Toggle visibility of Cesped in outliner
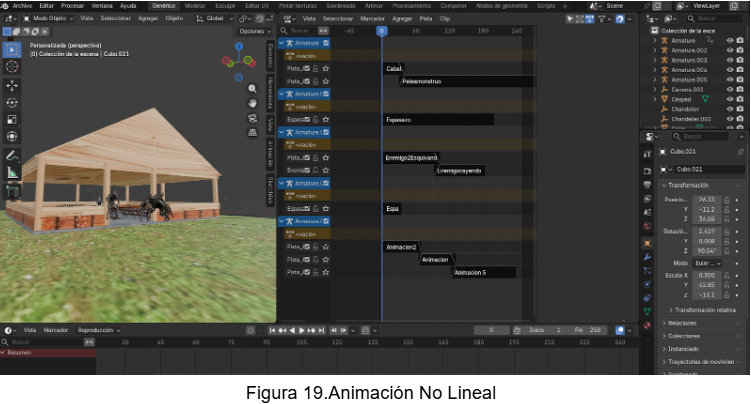Image resolution: width=751 pixels, height=404 pixels. click(729, 100)
